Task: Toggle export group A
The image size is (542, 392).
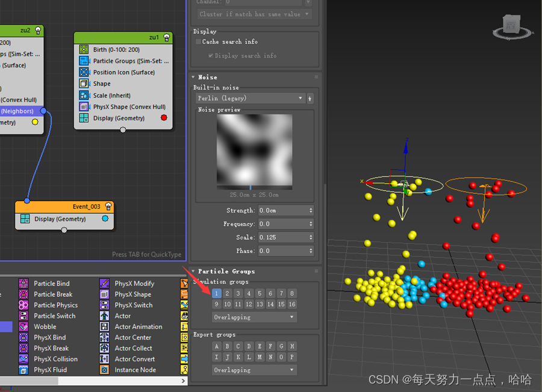Action: (216, 346)
